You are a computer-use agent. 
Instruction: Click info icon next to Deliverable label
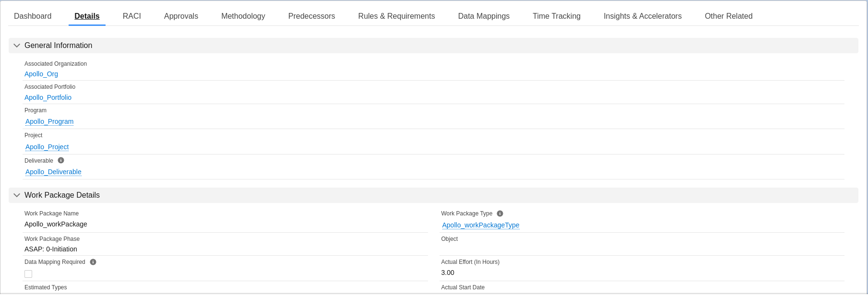(61, 160)
